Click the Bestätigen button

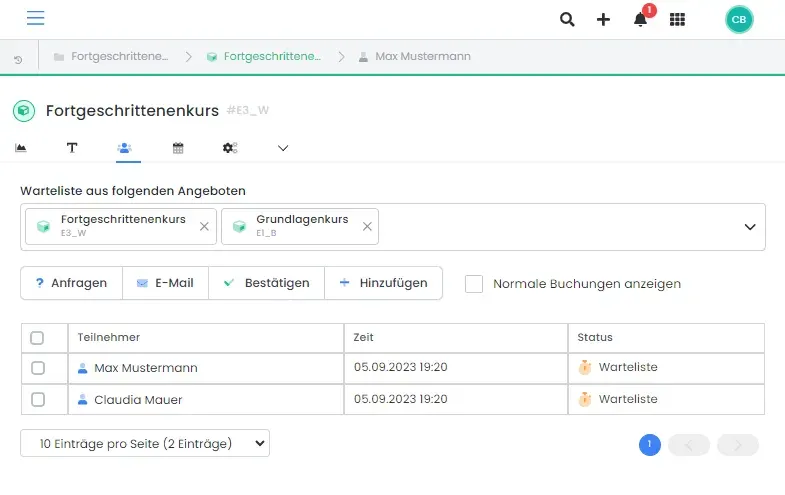coord(266,283)
